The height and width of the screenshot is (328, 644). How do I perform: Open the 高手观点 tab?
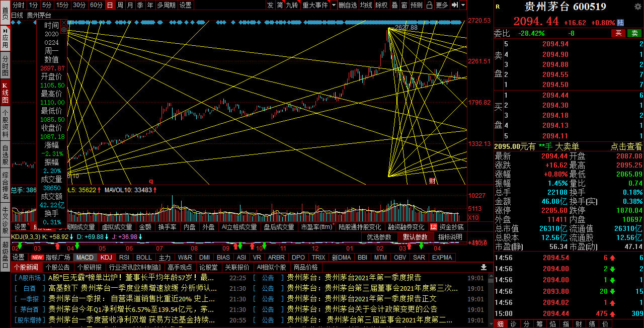[180, 267]
